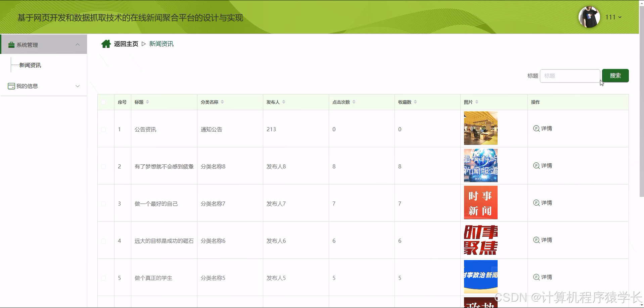Viewport: 644px width, 308px height.
Task: Click the card icon beside 我的信息
Action: 11,86
